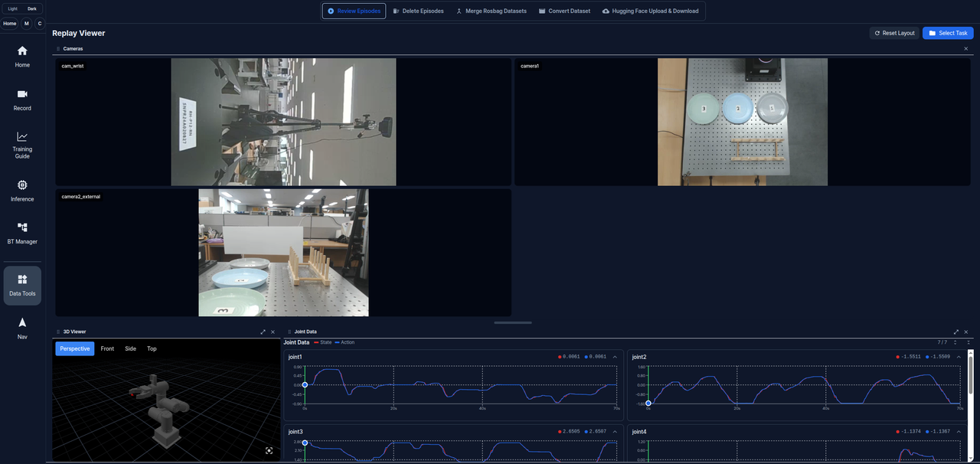Viewport: 980px width, 464px height.
Task: Collapse the joint1 chart
Action: click(615, 357)
